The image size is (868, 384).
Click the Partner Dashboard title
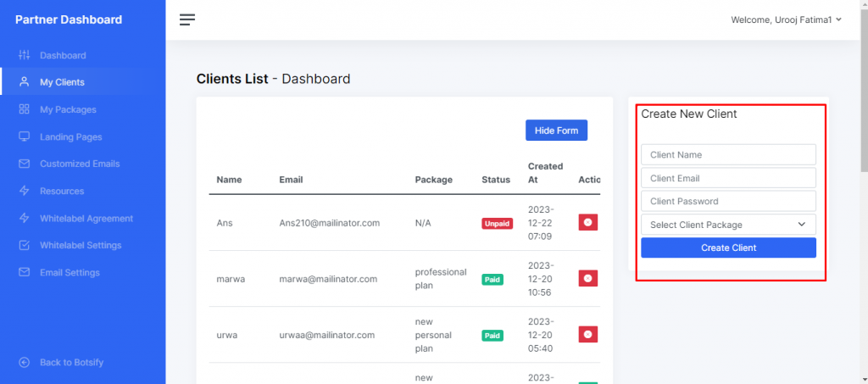click(x=69, y=19)
